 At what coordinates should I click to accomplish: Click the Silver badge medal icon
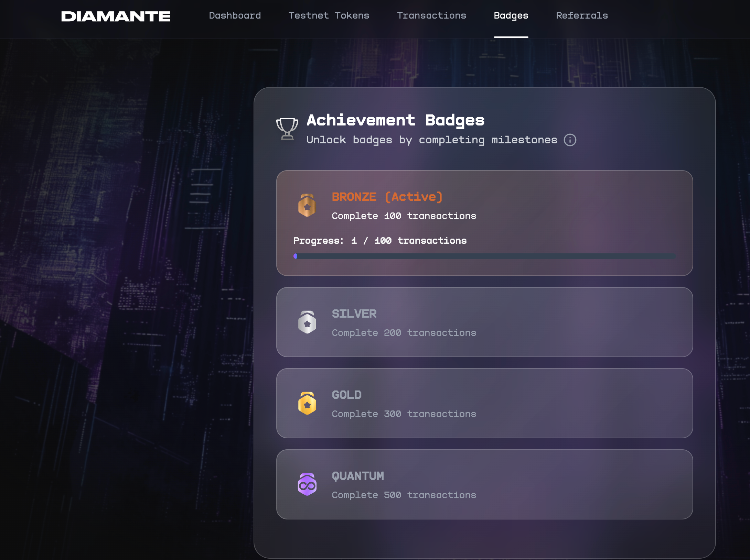[x=307, y=322]
